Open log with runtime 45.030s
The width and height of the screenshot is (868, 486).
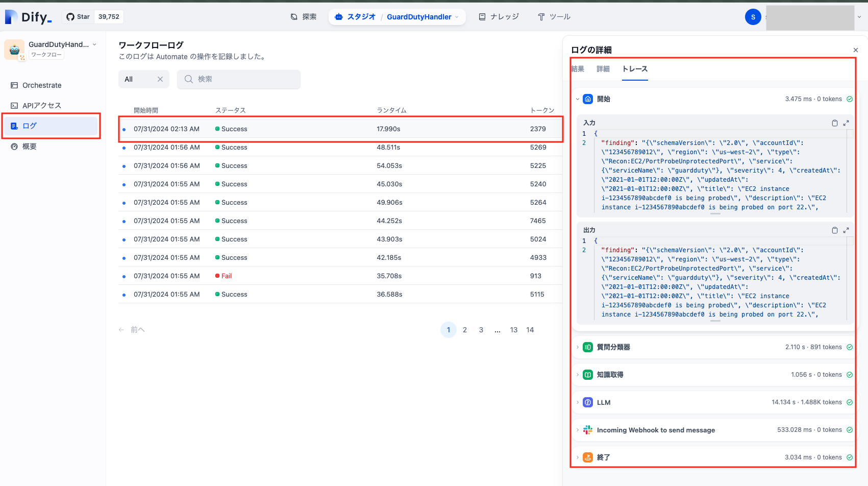pos(340,184)
